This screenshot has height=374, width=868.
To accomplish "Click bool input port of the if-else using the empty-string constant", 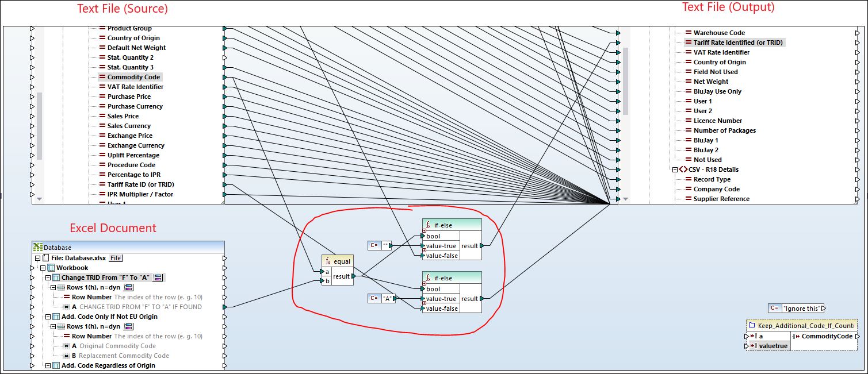I will point(423,236).
